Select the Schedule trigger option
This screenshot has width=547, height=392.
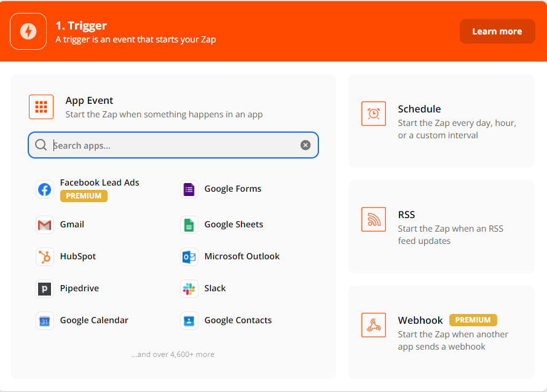[441, 121]
